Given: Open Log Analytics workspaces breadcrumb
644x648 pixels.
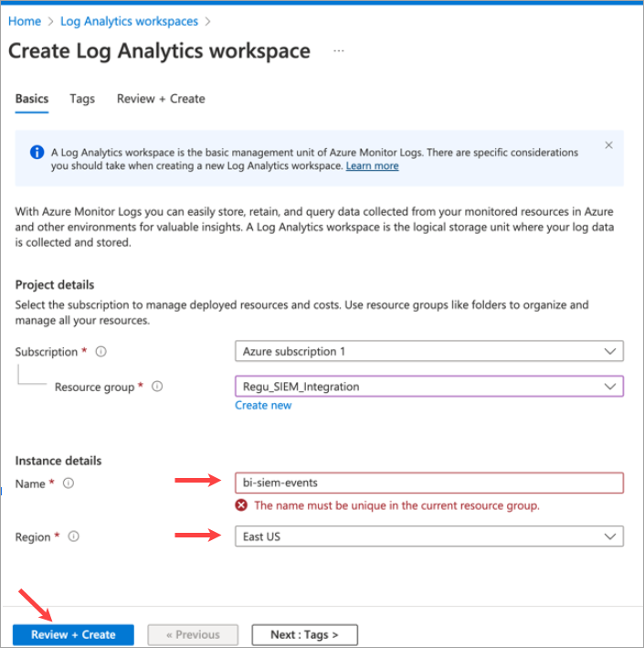Looking at the screenshot, I should tap(130, 21).
